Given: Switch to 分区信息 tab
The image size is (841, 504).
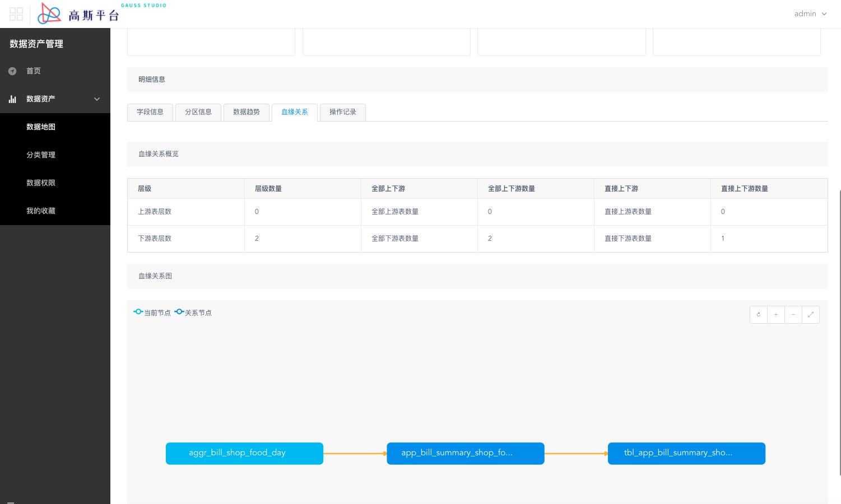Looking at the screenshot, I should [x=198, y=112].
